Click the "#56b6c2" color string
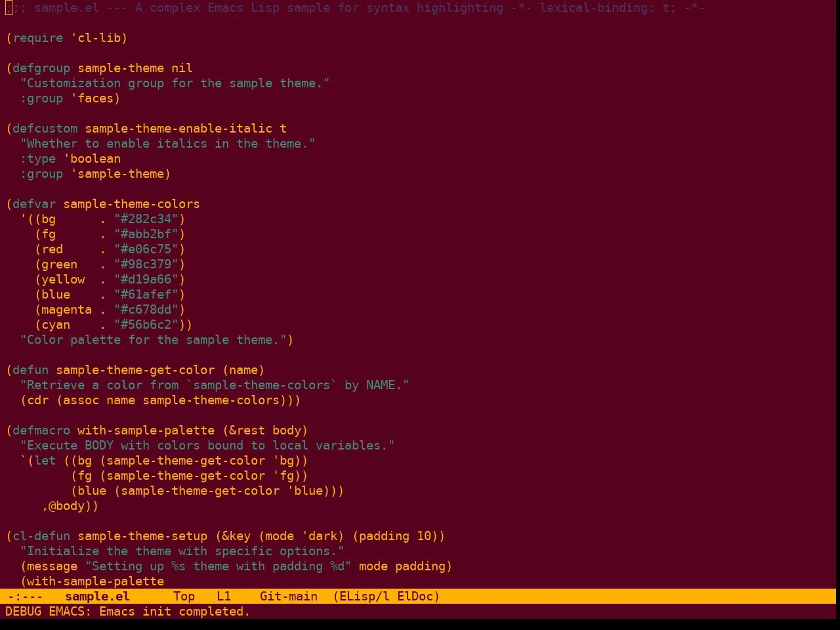This screenshot has width=840, height=630. tap(146, 325)
